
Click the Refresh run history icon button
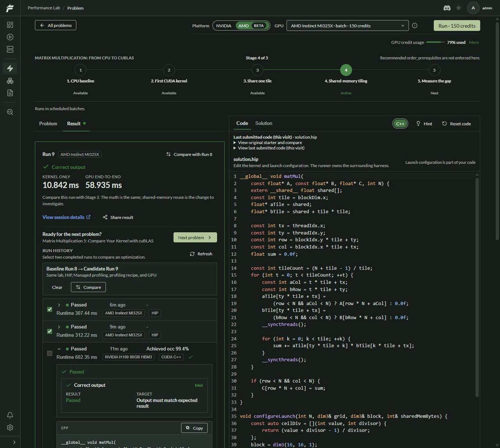(x=201, y=254)
